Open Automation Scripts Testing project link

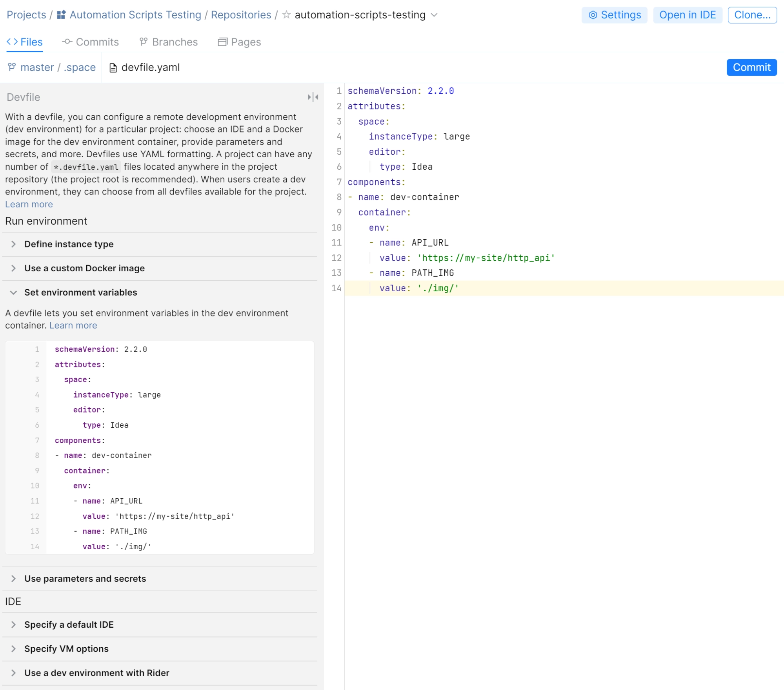click(x=135, y=15)
